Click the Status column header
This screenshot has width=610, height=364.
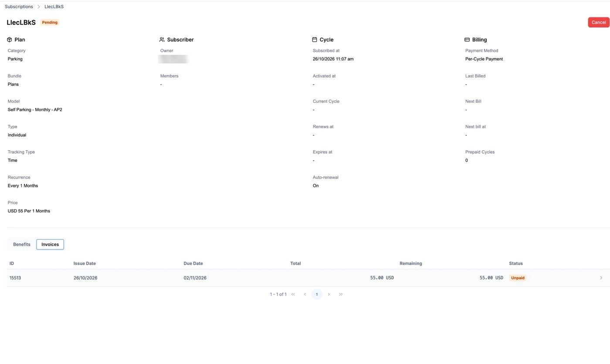(516, 263)
